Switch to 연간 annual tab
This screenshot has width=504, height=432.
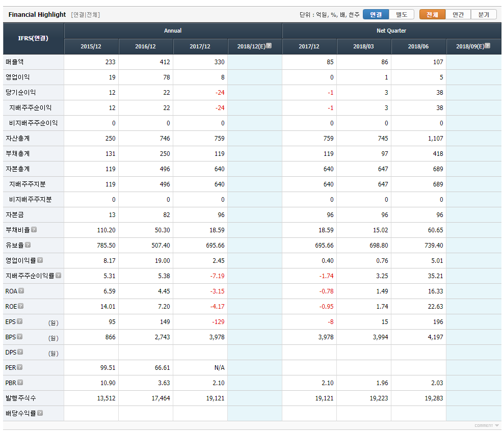[458, 14]
